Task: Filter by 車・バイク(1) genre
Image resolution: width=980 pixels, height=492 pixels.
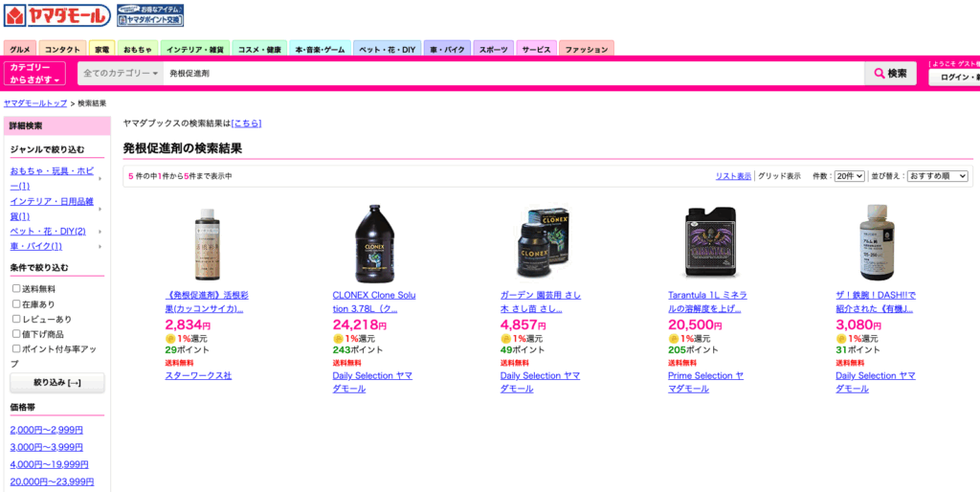Action: pos(35,246)
